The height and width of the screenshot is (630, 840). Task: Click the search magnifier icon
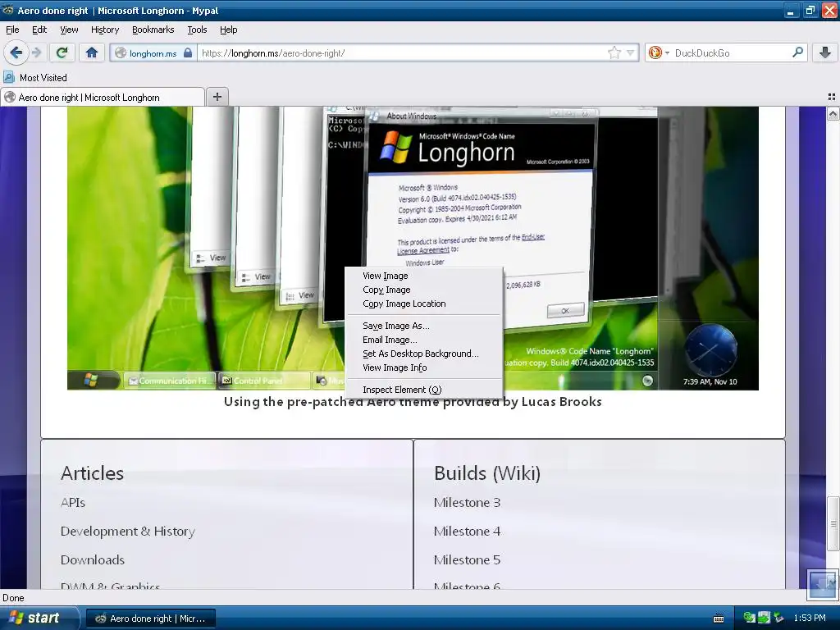pos(797,52)
